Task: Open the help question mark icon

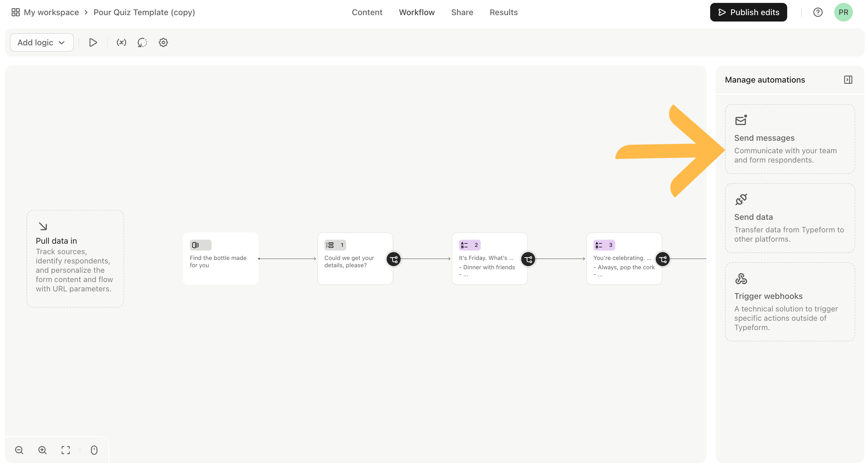Action: (x=818, y=13)
